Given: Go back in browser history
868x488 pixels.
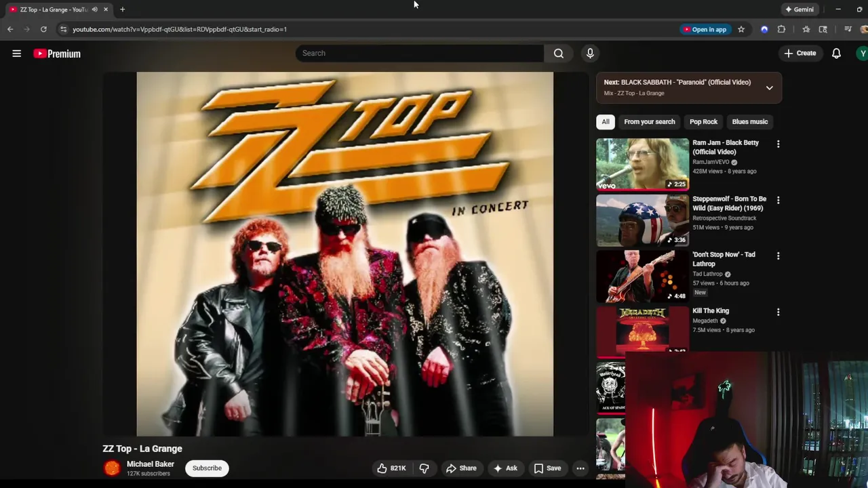Looking at the screenshot, I should coord(10,29).
